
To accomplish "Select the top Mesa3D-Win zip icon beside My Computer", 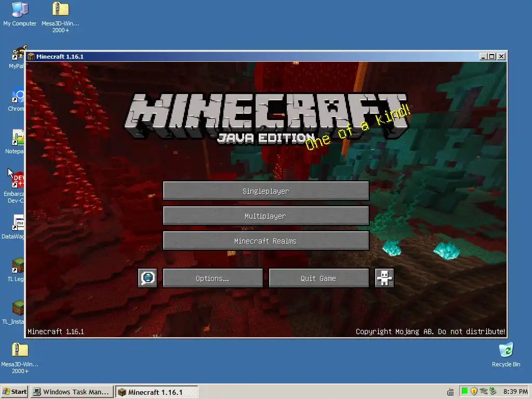I will (60, 17).
